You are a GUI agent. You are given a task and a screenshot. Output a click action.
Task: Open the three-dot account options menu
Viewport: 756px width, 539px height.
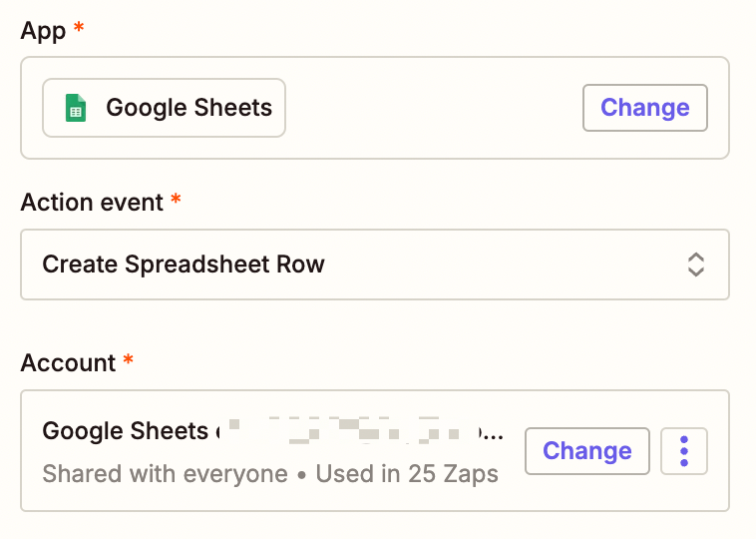684,451
